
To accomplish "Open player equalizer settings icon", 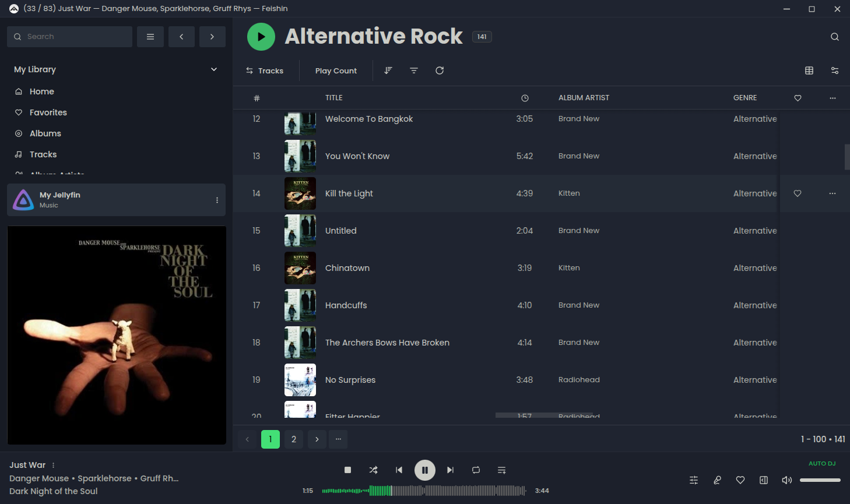I will [x=694, y=480].
